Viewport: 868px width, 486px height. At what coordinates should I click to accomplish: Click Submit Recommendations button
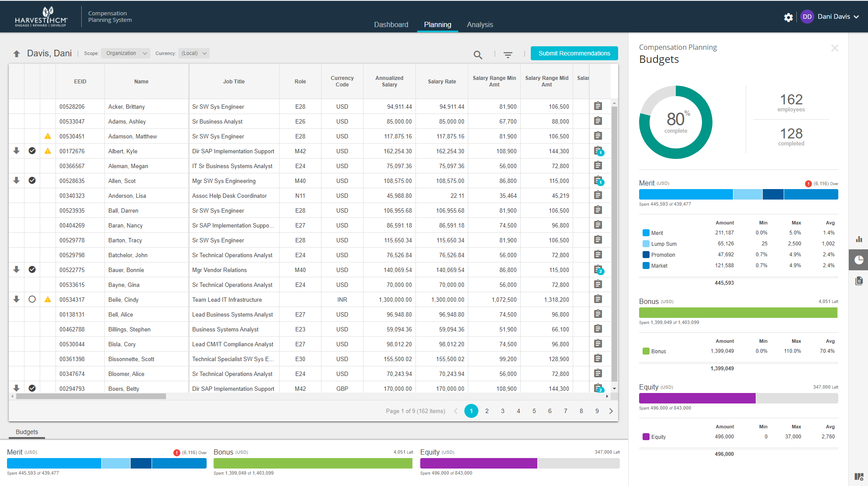pos(574,53)
